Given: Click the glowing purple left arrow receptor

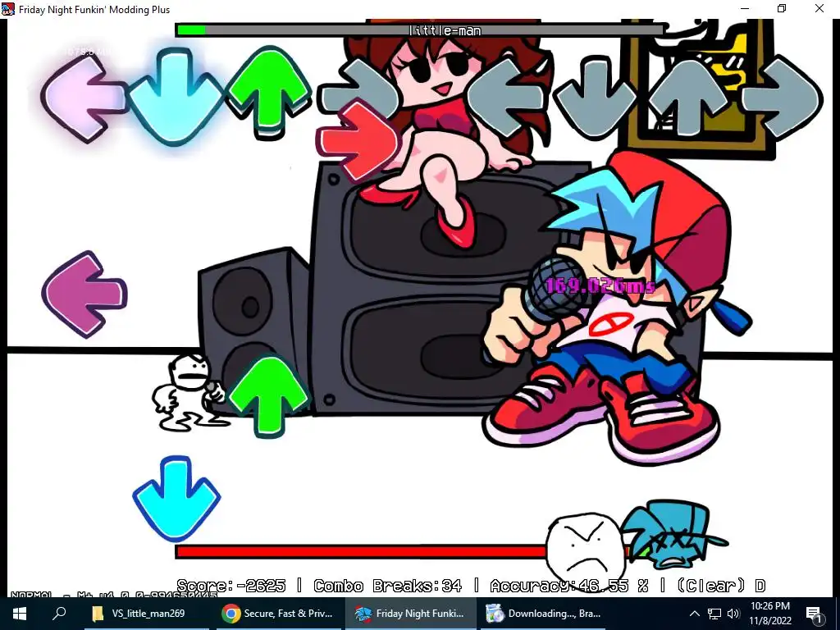Looking at the screenshot, I should point(84,99).
